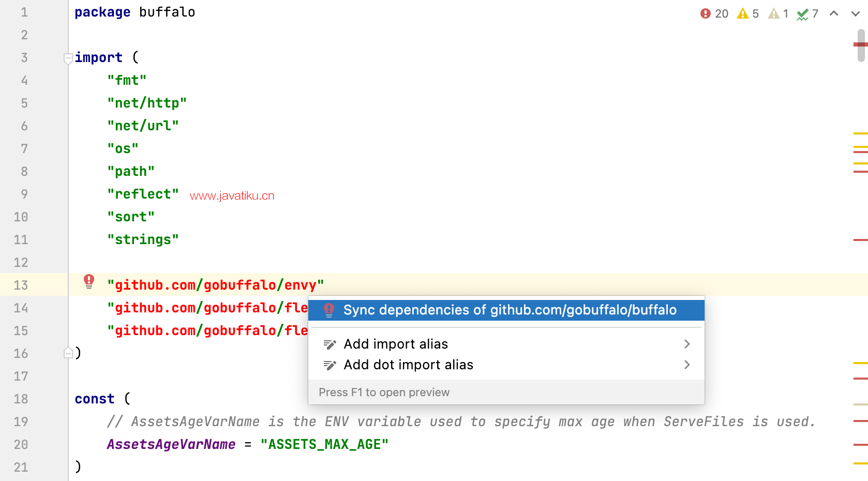Click the AssetsAgeVarName constant identifier
The width and height of the screenshot is (868, 481).
point(171,444)
